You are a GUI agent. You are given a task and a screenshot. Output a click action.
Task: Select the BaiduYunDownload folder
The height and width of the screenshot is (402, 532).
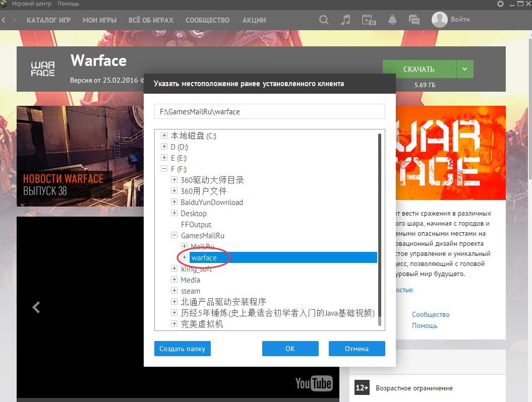[x=212, y=203]
